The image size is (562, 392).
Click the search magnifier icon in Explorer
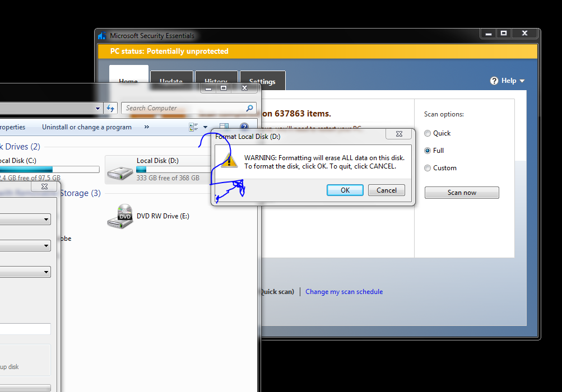249,108
